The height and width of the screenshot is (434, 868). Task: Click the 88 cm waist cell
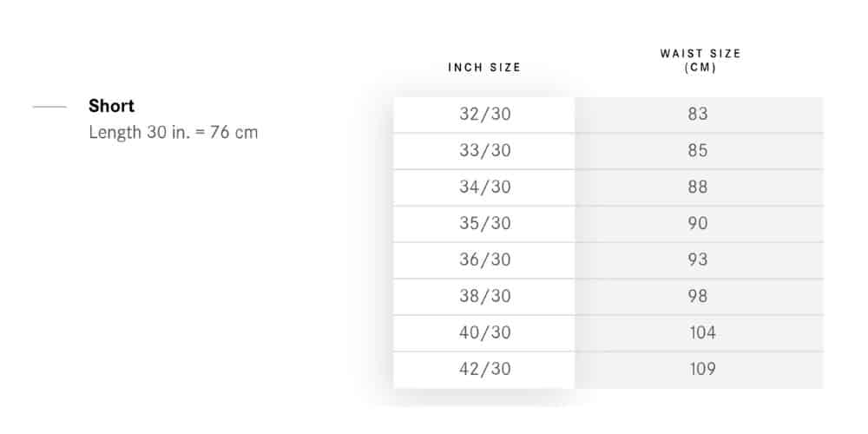[x=698, y=187]
